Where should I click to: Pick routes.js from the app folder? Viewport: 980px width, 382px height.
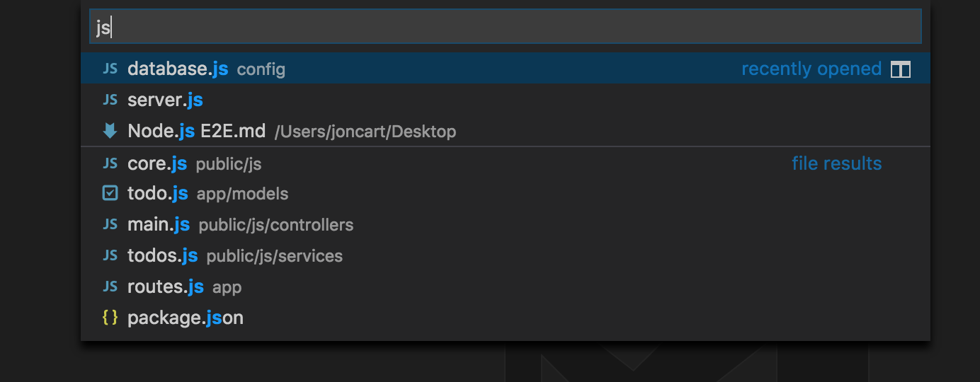coord(166,286)
